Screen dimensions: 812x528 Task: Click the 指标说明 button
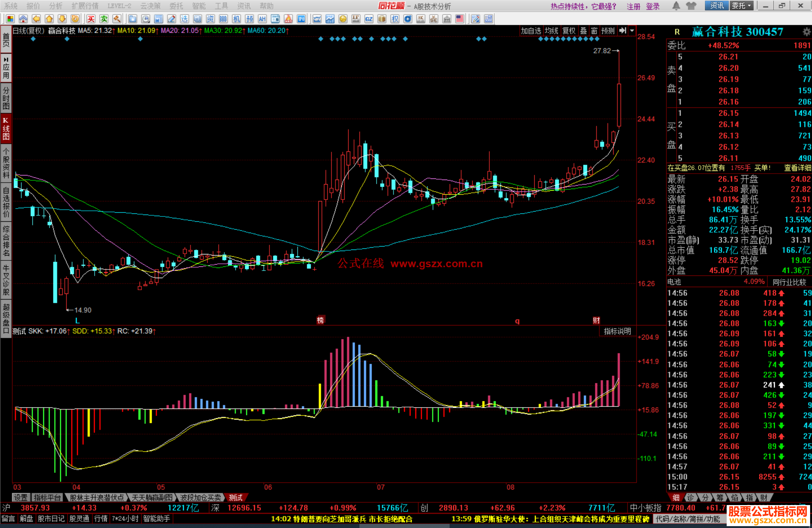(617, 331)
